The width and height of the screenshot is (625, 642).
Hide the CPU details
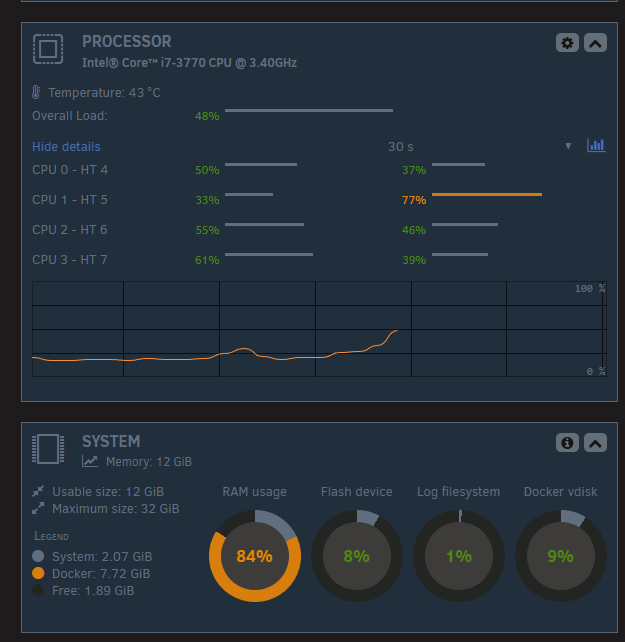pos(66,147)
